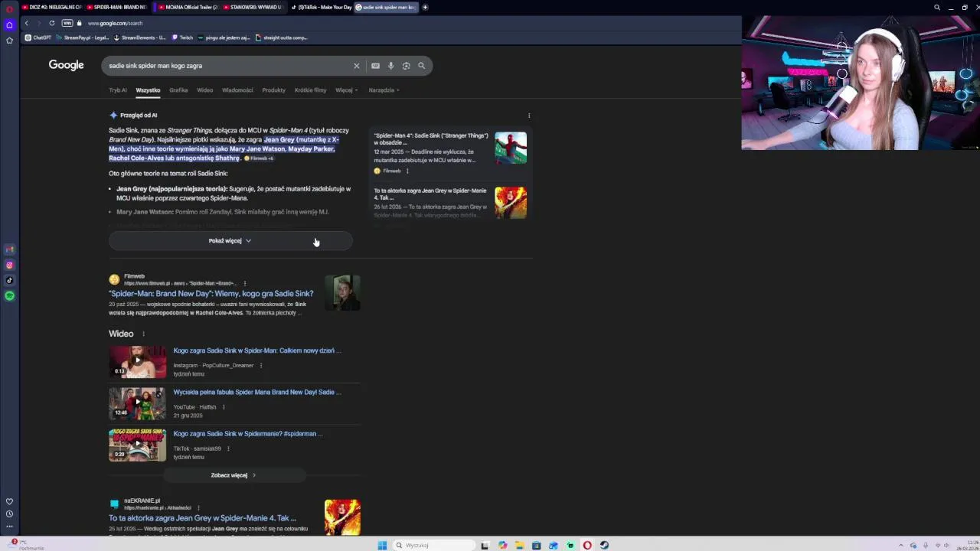This screenshot has height=551, width=980.
Task: Switch to Wideo results tab
Action: 205,90
